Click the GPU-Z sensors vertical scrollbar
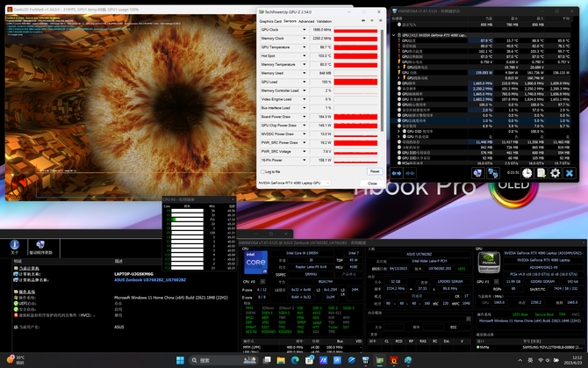Image resolution: width=588 pixels, height=368 pixels. click(x=382, y=81)
